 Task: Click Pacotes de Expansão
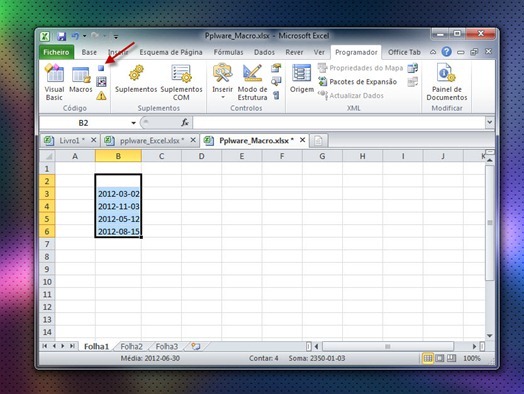tap(358, 82)
